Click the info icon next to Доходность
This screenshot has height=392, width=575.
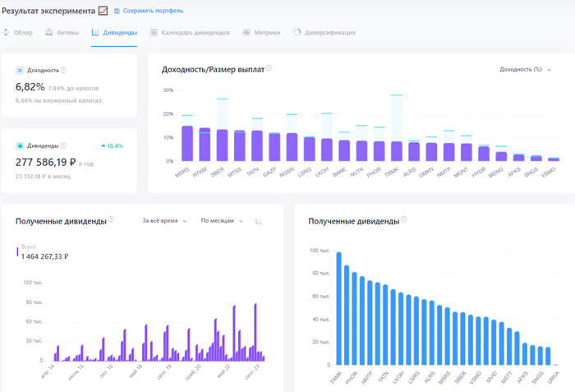(x=63, y=71)
